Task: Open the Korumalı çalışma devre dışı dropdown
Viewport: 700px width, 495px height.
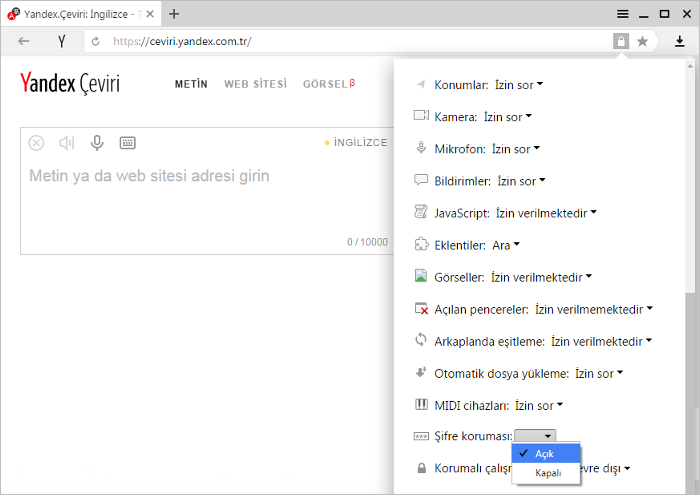Action: [x=604, y=469]
